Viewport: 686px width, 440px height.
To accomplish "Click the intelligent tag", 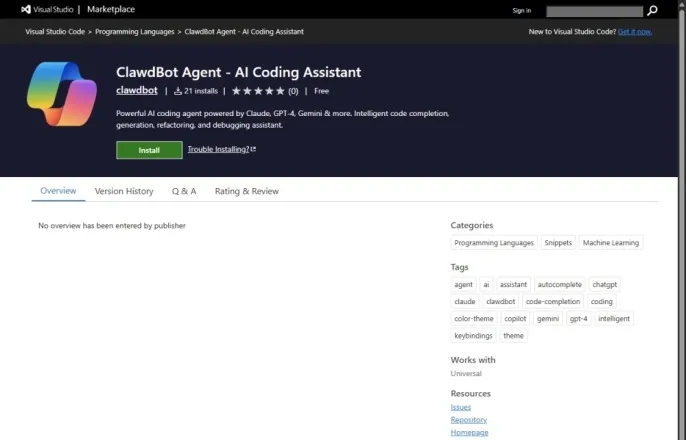I will (x=614, y=318).
